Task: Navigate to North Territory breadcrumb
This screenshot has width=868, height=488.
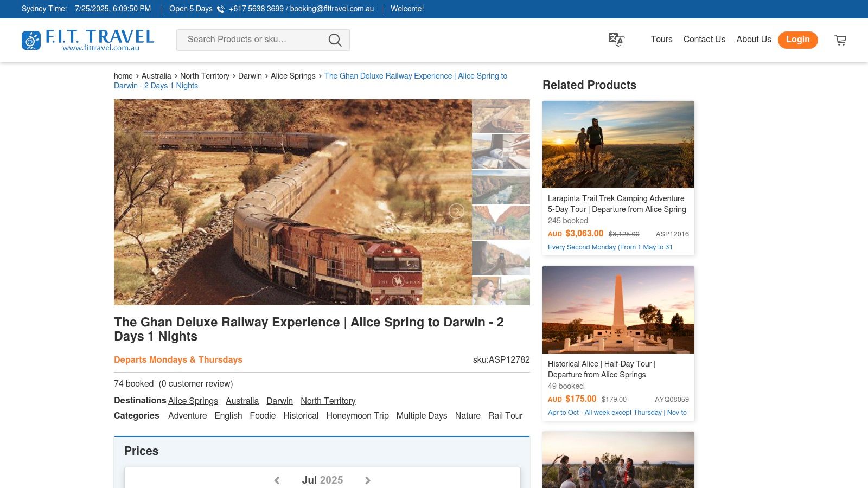Action: (205, 76)
